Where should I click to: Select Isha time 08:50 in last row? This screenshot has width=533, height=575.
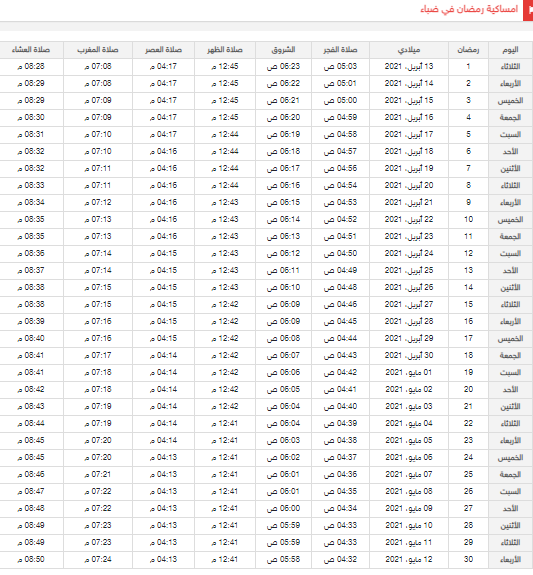(x=31, y=560)
